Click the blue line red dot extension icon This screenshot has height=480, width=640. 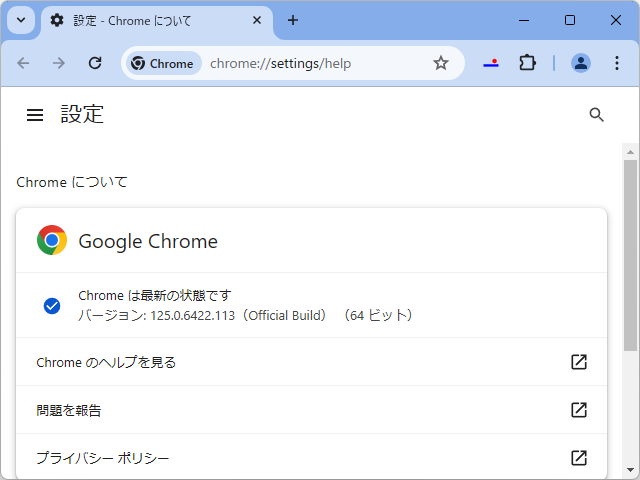pyautogui.click(x=491, y=63)
